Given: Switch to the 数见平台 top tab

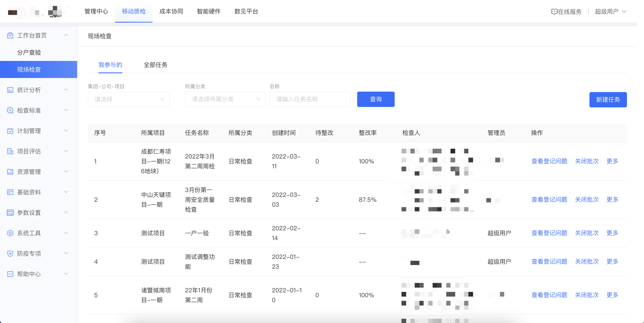Looking at the screenshot, I should pos(246,11).
